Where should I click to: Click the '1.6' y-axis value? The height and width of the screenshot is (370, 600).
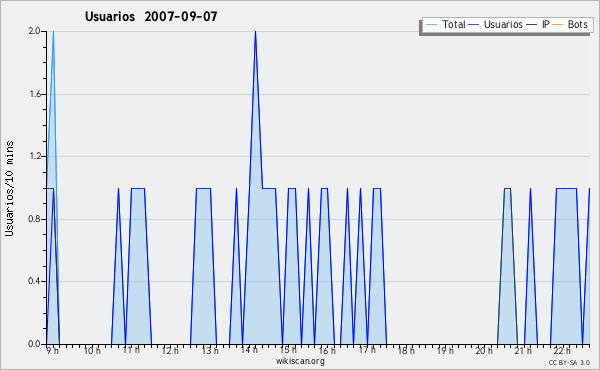click(34, 94)
